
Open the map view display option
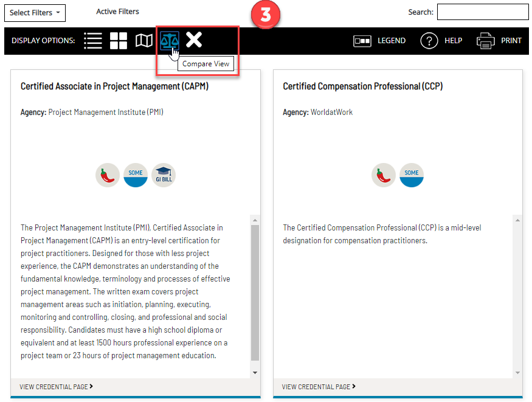coord(143,41)
